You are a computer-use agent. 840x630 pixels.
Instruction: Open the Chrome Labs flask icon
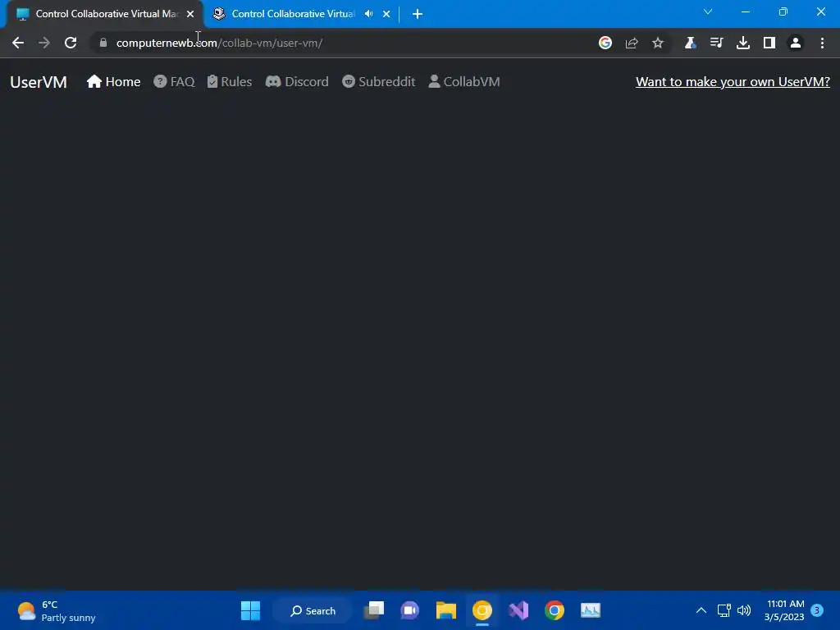[x=690, y=43]
